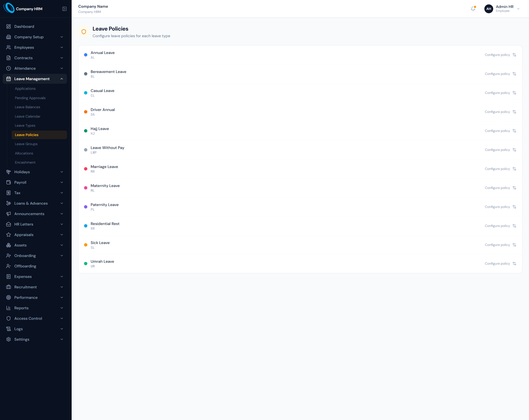Open the notifications bell icon
Screen dimensions: 529x420
pos(473,9)
